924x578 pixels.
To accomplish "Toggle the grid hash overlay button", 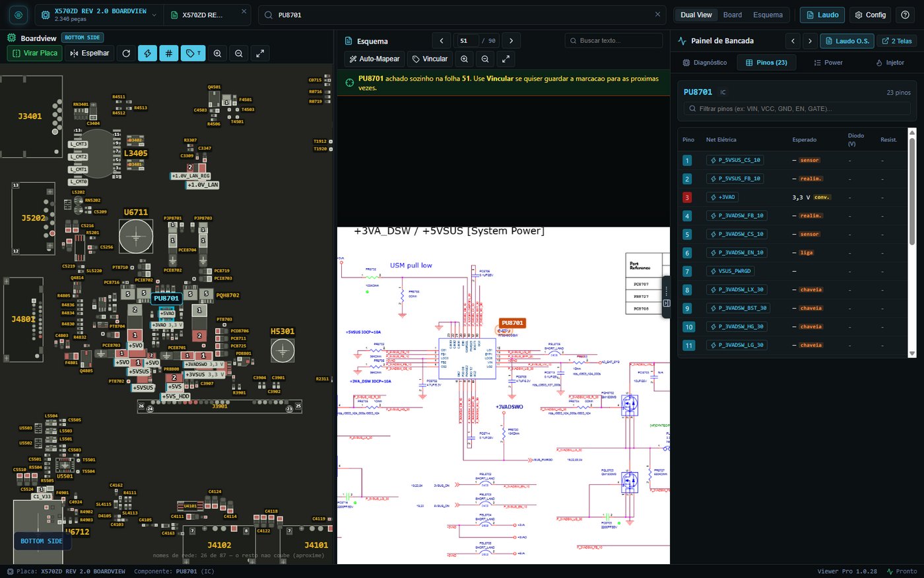I will pyautogui.click(x=169, y=54).
